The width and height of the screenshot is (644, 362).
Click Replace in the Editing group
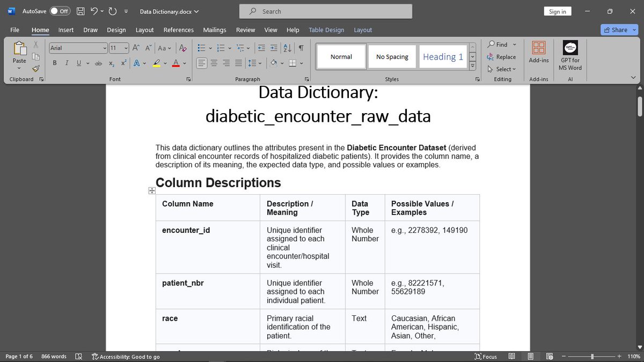pyautogui.click(x=501, y=57)
